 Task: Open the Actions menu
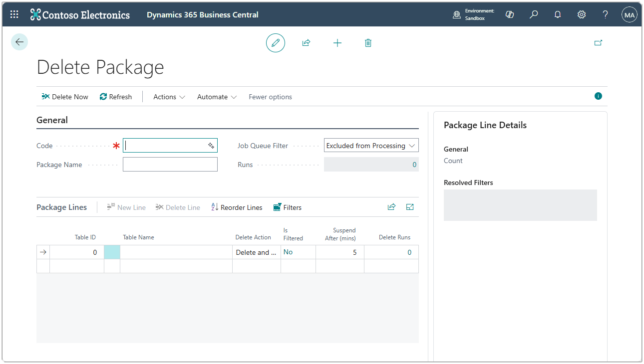[169, 97]
